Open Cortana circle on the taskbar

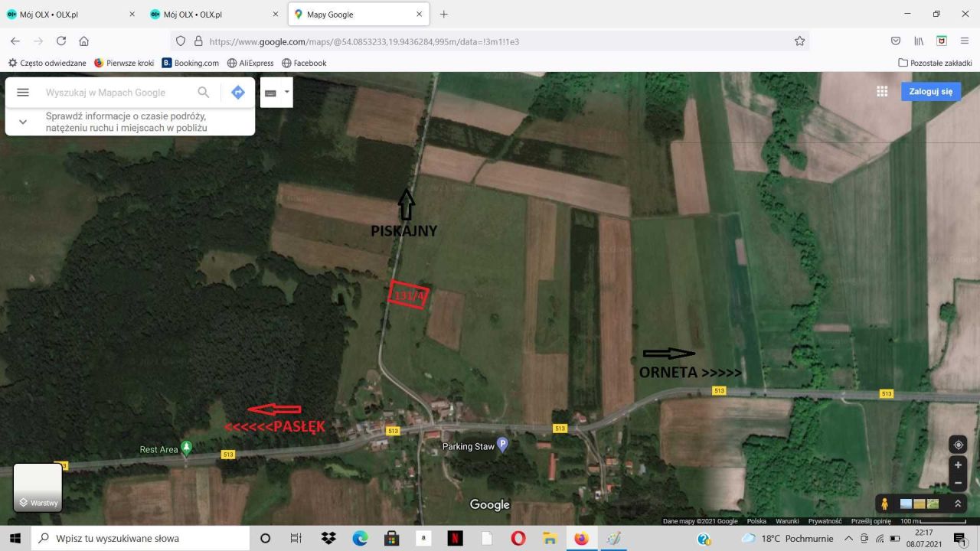[265, 538]
